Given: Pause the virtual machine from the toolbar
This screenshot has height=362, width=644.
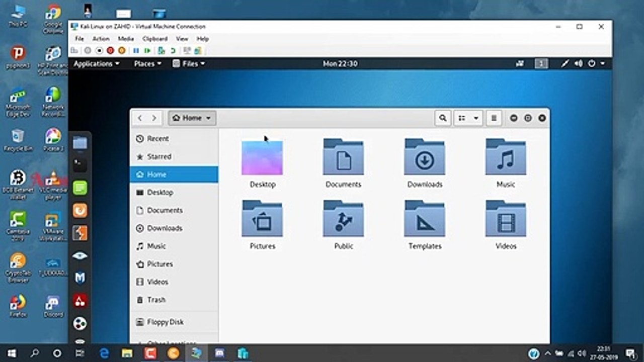Looking at the screenshot, I should 136,51.
